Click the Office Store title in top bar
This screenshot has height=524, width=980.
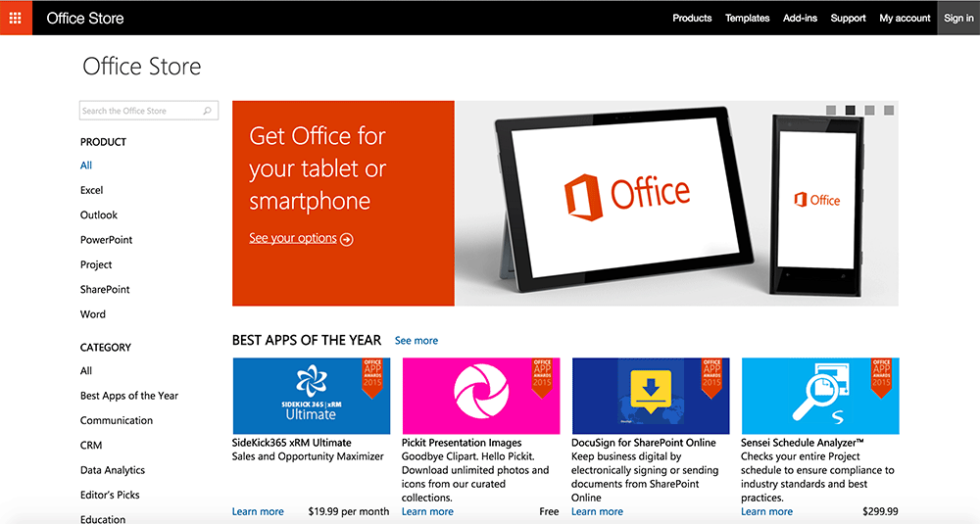pyautogui.click(x=85, y=18)
